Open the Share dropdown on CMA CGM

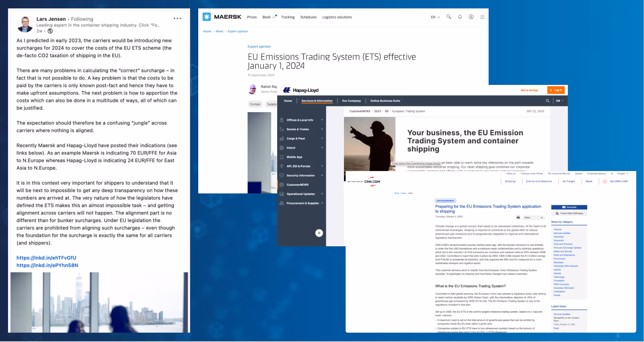533,217
